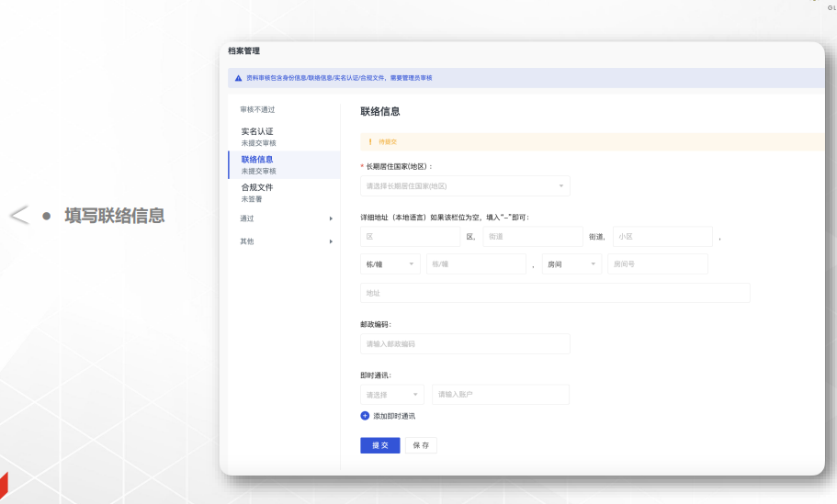Open the 长期居住国家(地区) dropdown
Screen dimensions: 837x504
pyautogui.click(x=465, y=186)
